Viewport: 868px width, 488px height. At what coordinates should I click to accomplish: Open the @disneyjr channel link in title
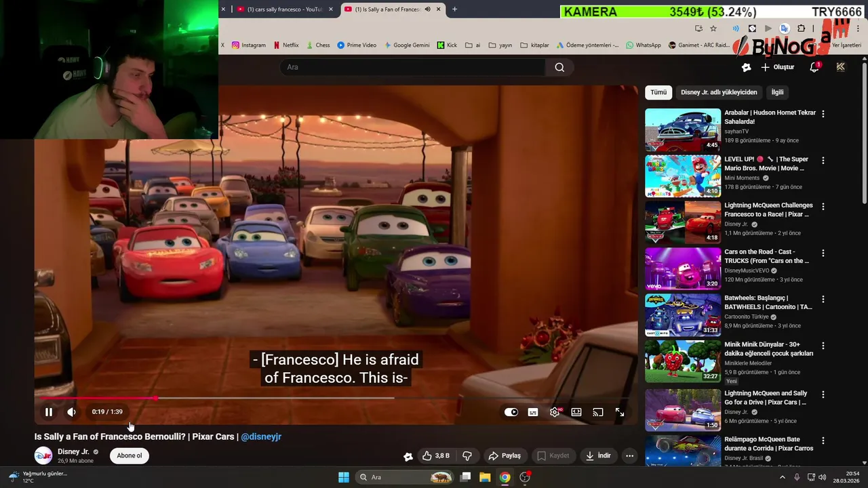click(261, 436)
